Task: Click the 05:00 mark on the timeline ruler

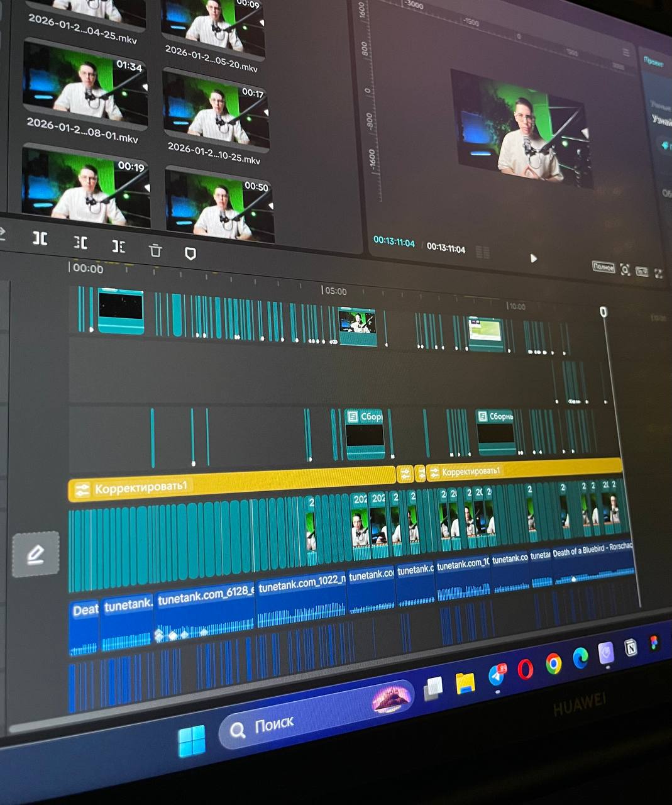Action: 334,291
